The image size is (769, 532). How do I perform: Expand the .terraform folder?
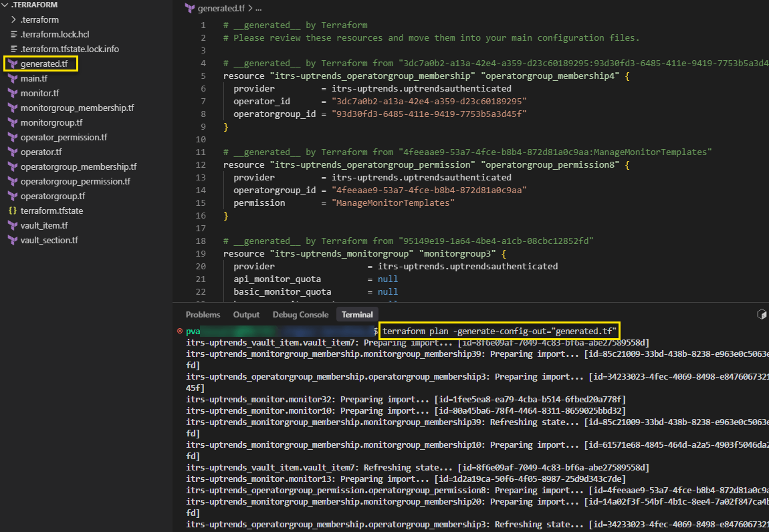click(13, 19)
